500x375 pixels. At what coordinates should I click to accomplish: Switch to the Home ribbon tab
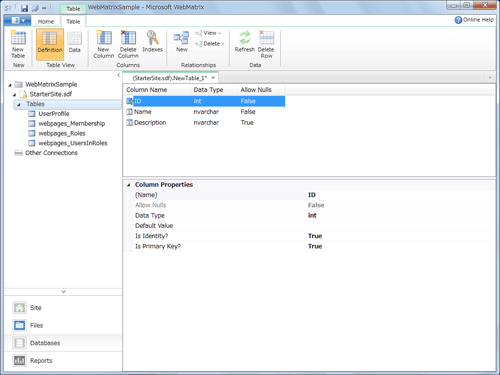[46, 22]
